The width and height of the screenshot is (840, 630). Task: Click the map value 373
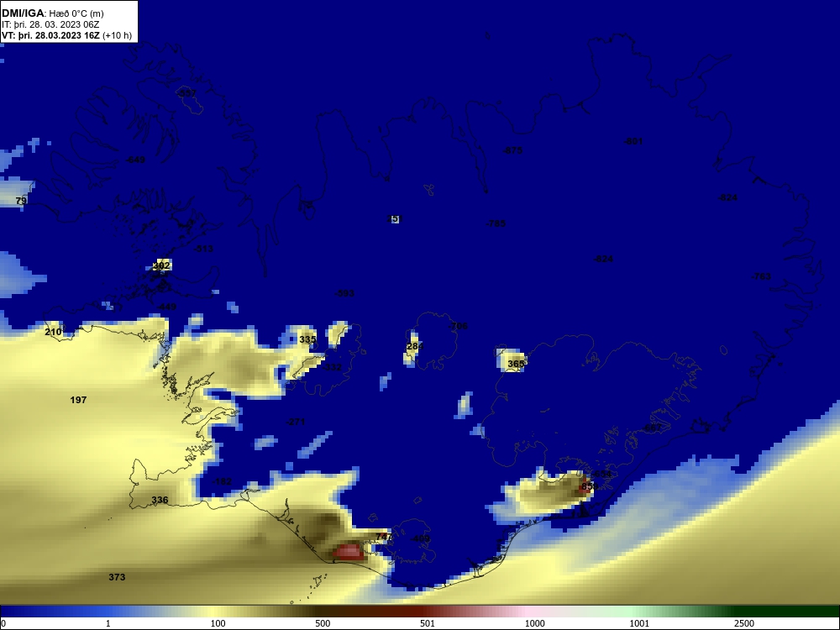click(x=117, y=577)
